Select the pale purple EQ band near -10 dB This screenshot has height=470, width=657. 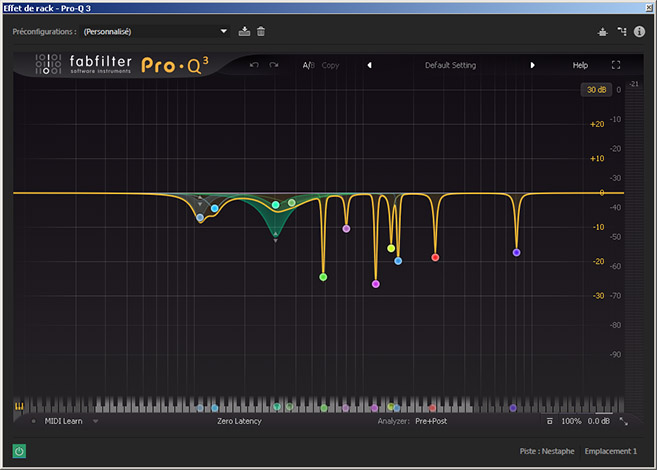click(x=346, y=229)
